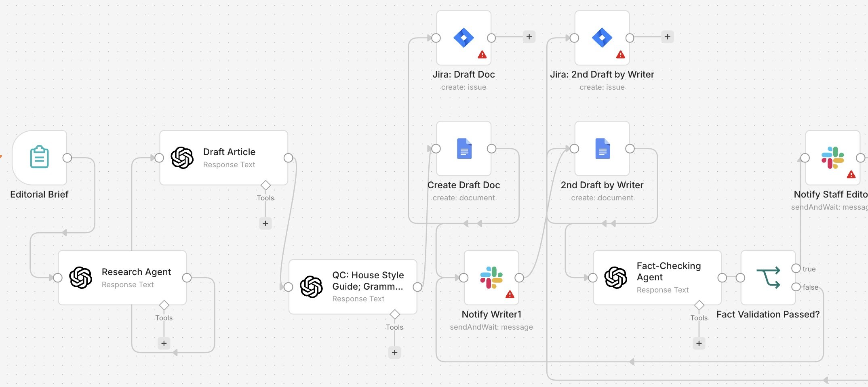This screenshot has width=868, height=387.
Task: Click the Create Draft Doc output connector
Action: [x=491, y=149]
